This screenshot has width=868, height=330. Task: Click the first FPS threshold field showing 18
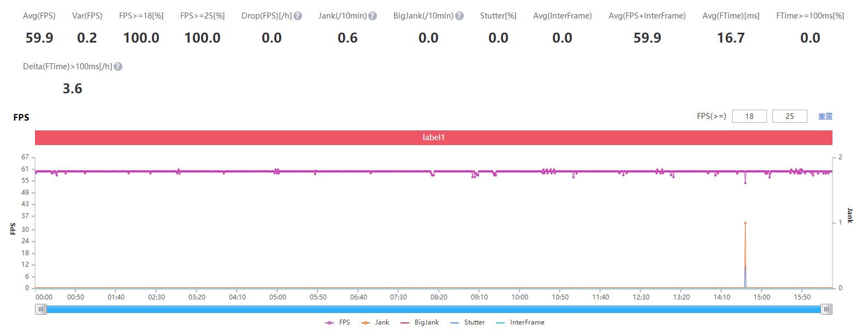(749, 116)
